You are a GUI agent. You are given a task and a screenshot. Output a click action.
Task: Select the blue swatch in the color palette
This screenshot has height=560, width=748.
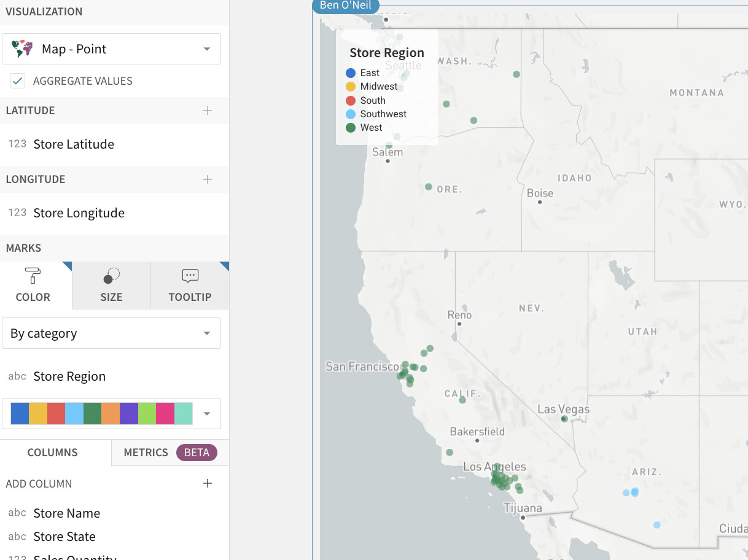pos(19,413)
